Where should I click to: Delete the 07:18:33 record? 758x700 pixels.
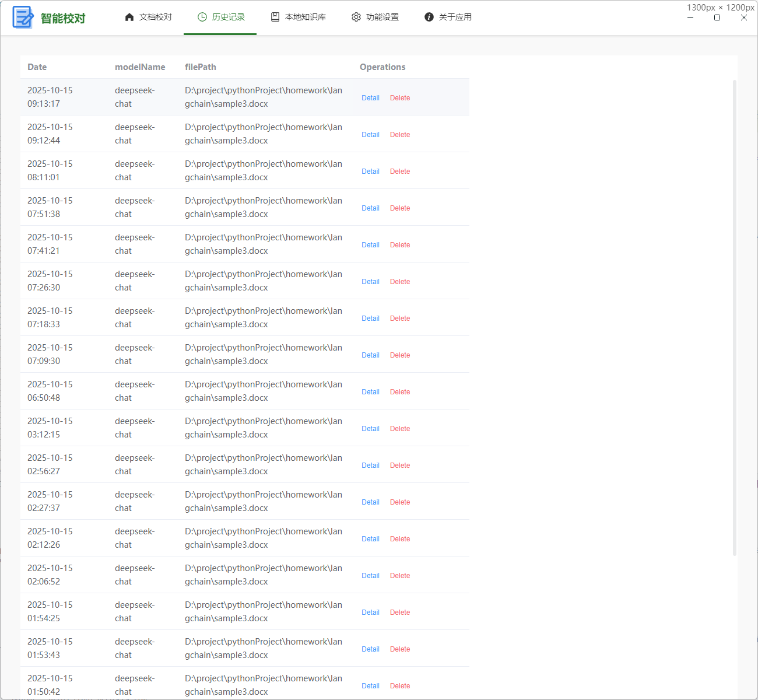click(x=400, y=318)
